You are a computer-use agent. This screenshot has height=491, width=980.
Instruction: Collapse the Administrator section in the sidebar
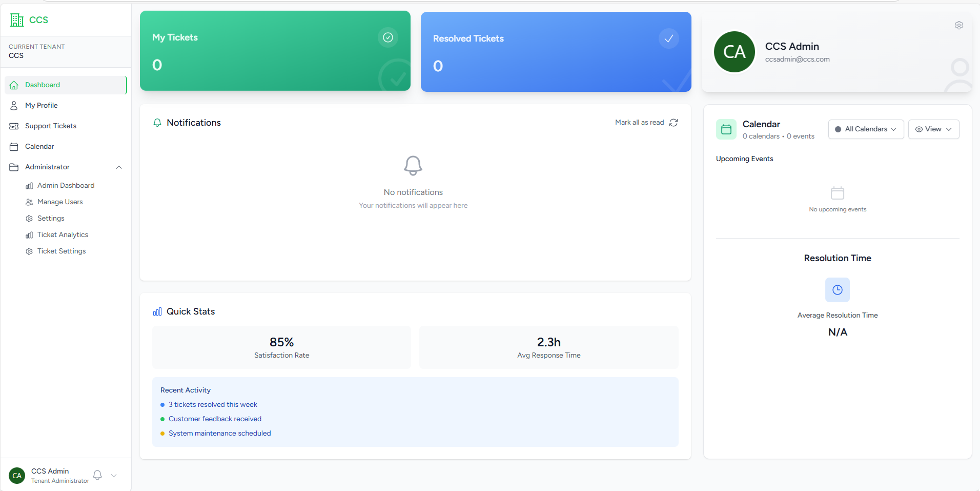118,167
